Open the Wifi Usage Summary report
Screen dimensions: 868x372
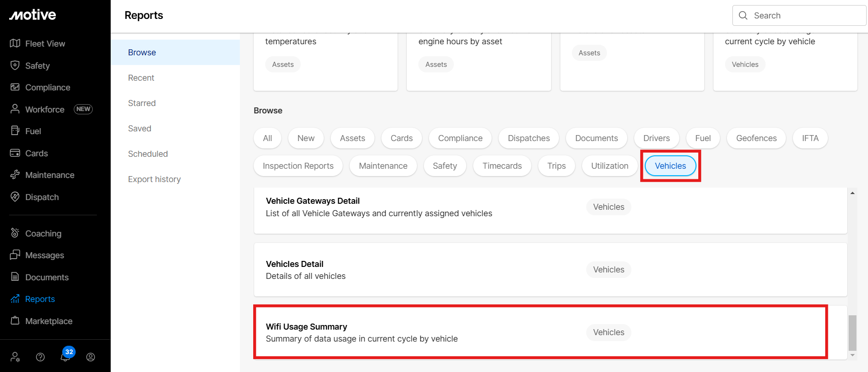pos(306,327)
